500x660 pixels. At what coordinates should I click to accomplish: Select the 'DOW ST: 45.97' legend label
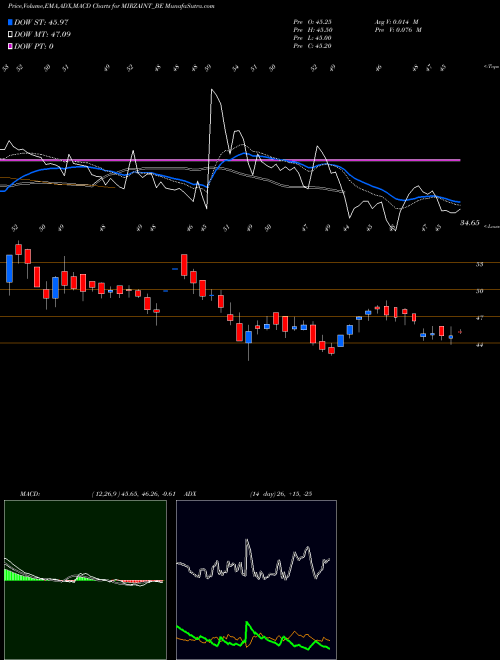41,22
